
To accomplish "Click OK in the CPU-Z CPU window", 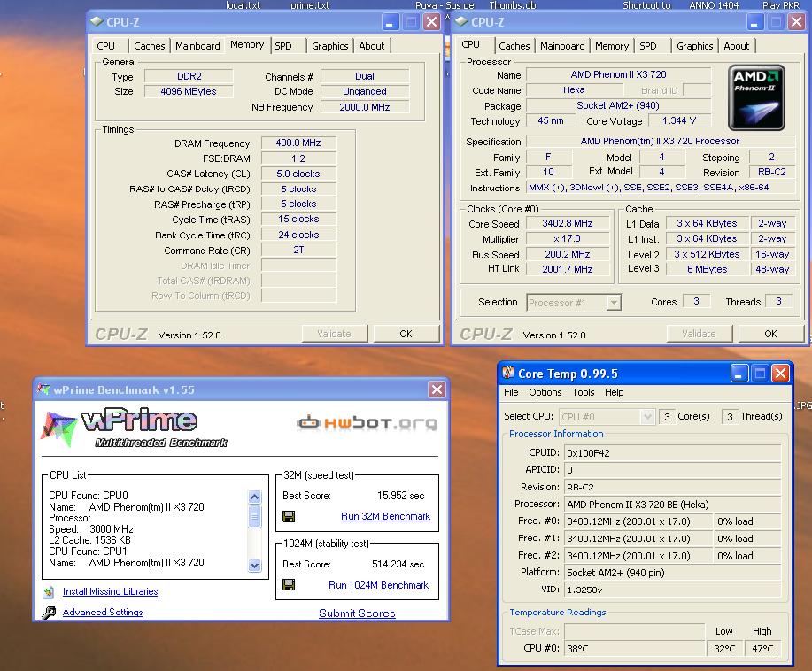I will pos(770,334).
